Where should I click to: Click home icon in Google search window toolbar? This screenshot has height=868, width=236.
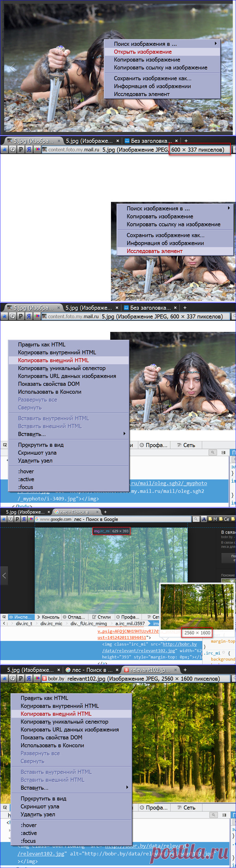tap(4, 519)
